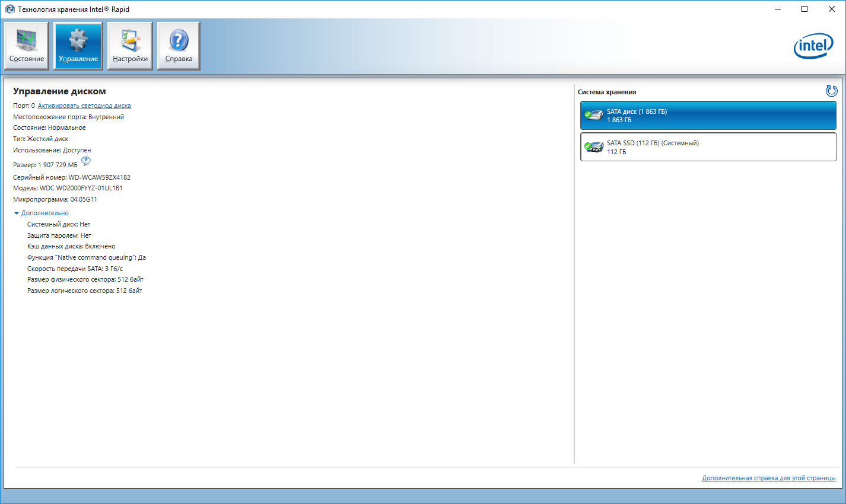Collapse the Дополнительно section
Image resolution: width=846 pixels, height=504 pixels.
(42, 213)
